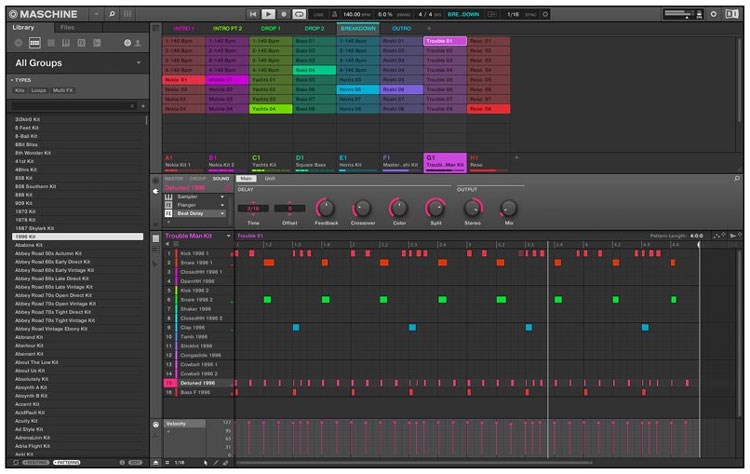Toggle the pattern editor keyboard view icon
Screen dimensions: 750x474
pyautogui.click(x=156, y=249)
